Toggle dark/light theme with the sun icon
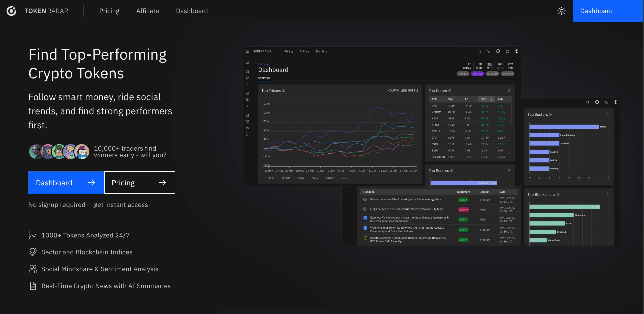 click(562, 11)
